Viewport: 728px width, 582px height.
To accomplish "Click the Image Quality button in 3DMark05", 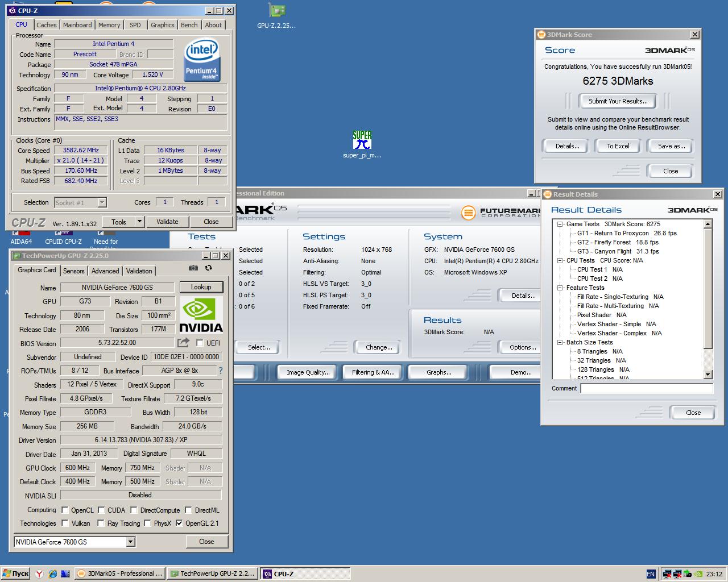I will [308, 372].
